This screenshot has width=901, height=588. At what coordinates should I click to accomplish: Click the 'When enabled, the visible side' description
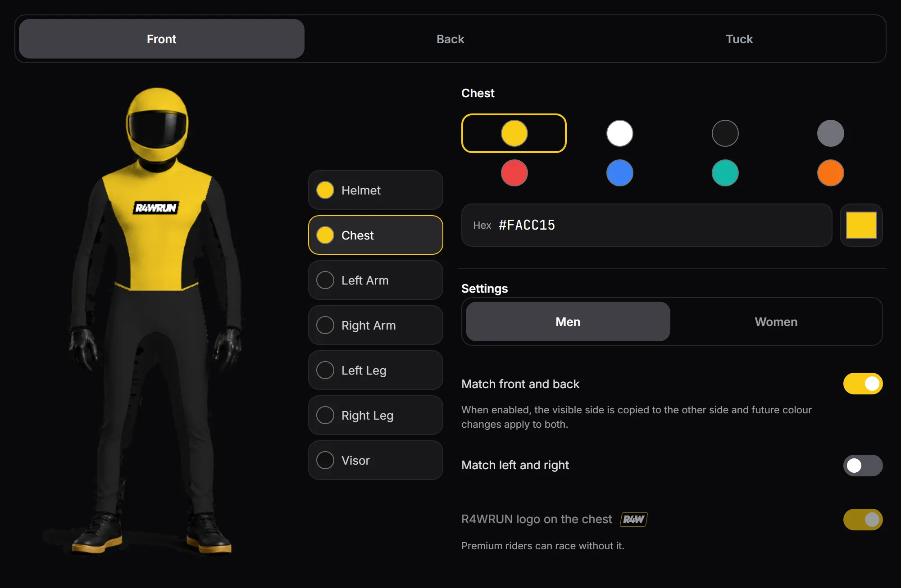[x=636, y=417]
